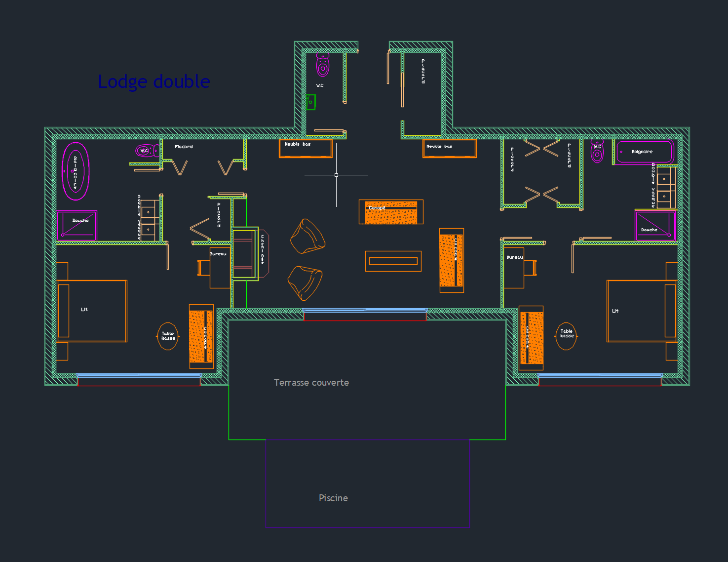
Task: Pick the vertical "Cheminée" label
Action: click(x=263, y=249)
